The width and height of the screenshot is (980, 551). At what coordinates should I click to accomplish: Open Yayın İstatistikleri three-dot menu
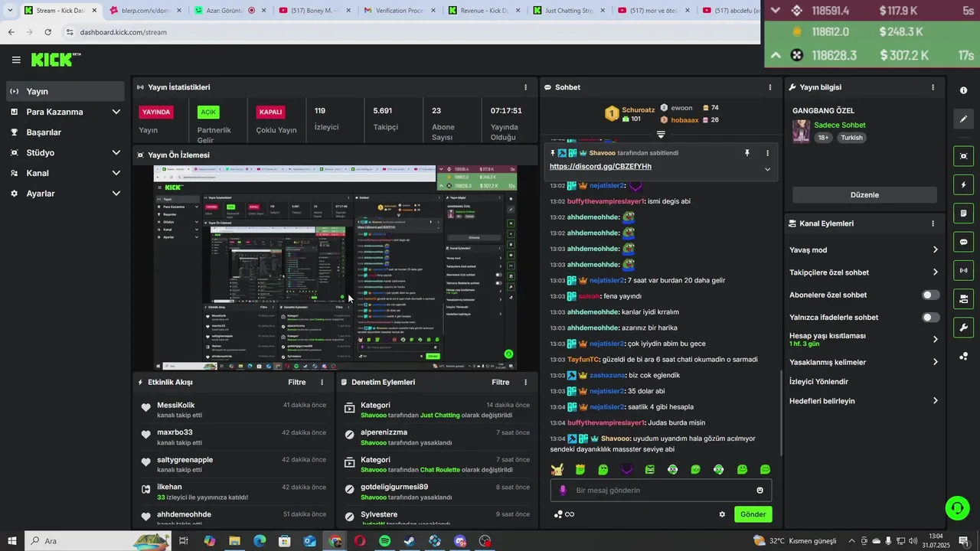tap(525, 87)
